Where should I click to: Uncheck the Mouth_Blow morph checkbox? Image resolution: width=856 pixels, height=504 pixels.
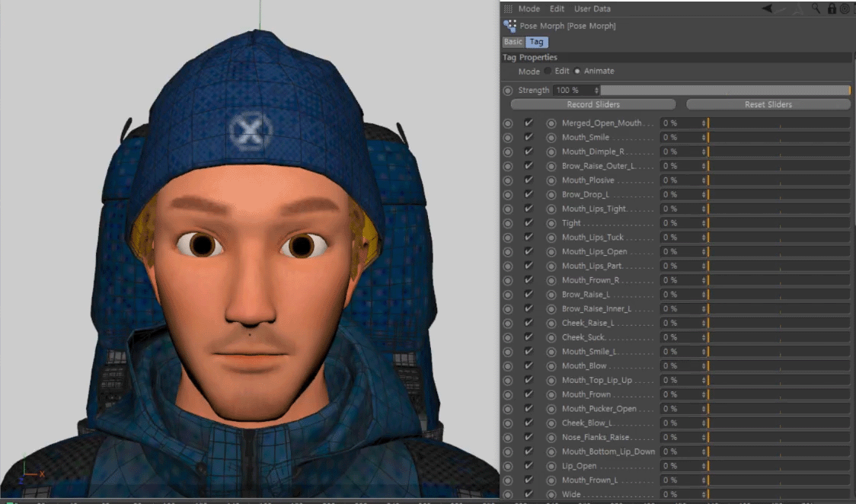529,365
